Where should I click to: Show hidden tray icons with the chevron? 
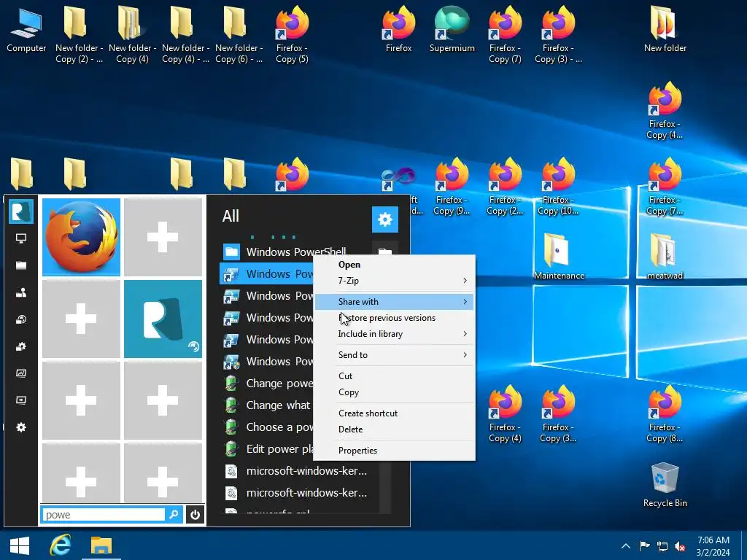[626, 546]
